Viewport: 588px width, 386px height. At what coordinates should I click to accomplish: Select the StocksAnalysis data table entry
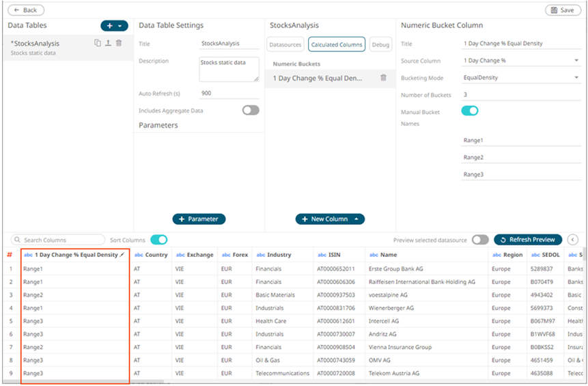point(68,48)
